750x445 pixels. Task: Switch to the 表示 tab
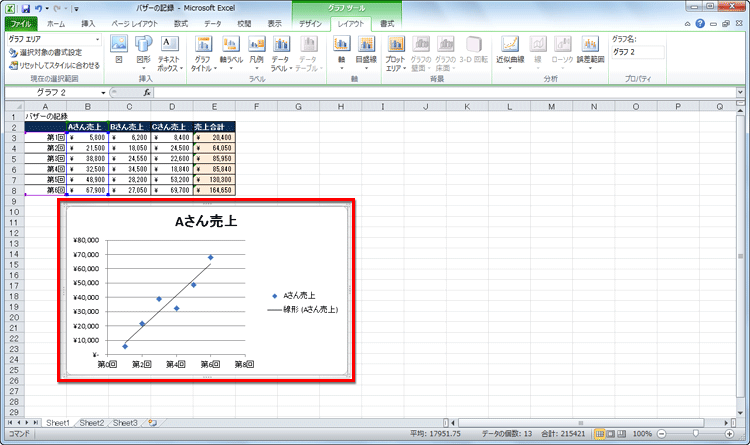point(275,23)
